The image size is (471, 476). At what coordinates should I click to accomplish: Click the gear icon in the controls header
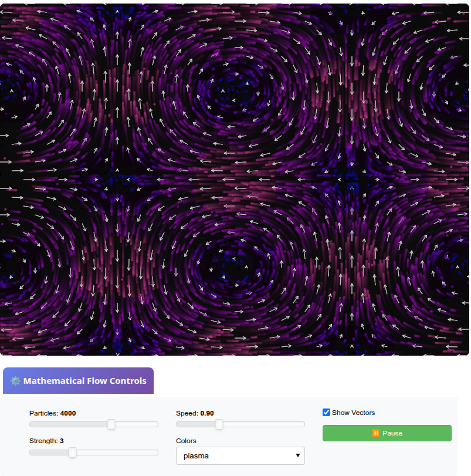coord(15,381)
